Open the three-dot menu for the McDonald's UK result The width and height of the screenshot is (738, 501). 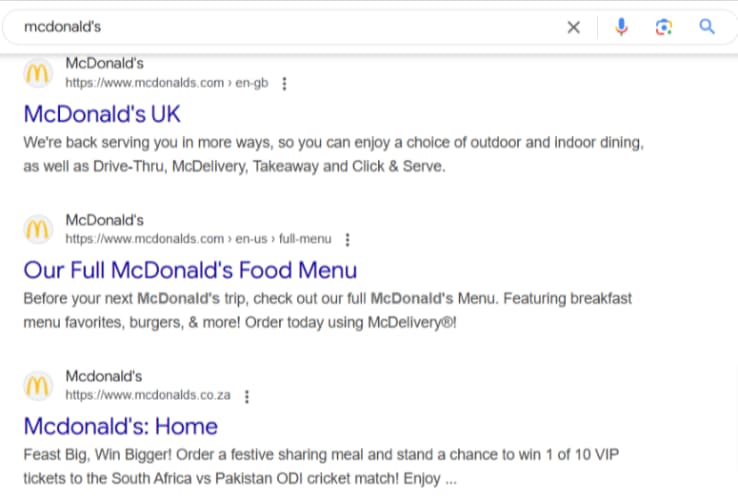click(284, 84)
